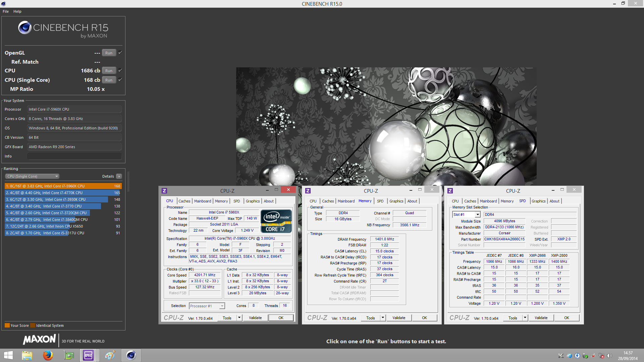Select About tab in SPD CPU-Z window
This screenshot has width=644, height=362.
pos(554,201)
